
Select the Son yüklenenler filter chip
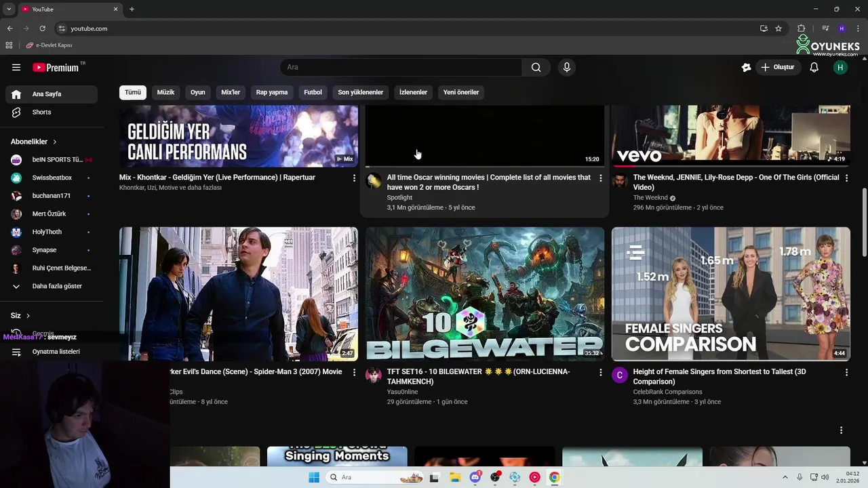click(x=361, y=92)
